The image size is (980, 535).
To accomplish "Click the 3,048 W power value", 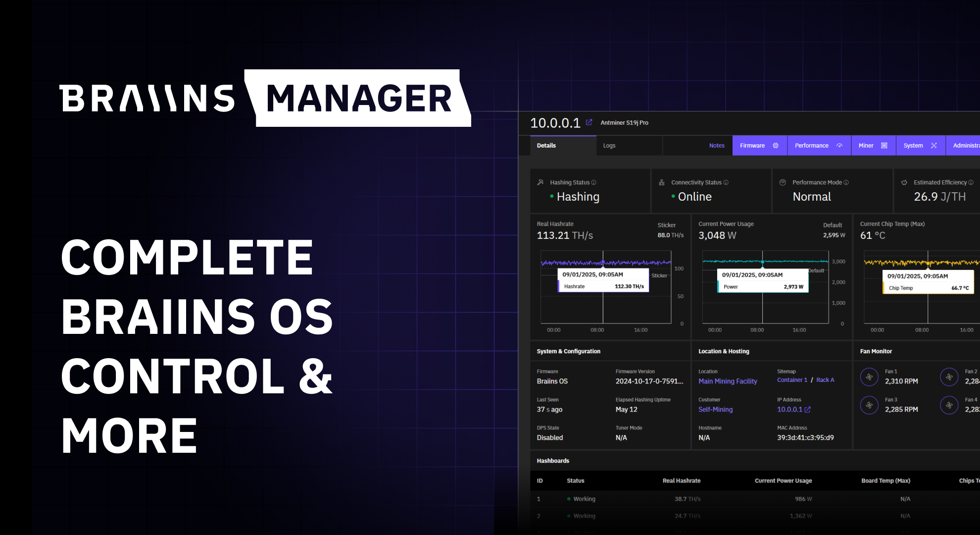I will [717, 235].
